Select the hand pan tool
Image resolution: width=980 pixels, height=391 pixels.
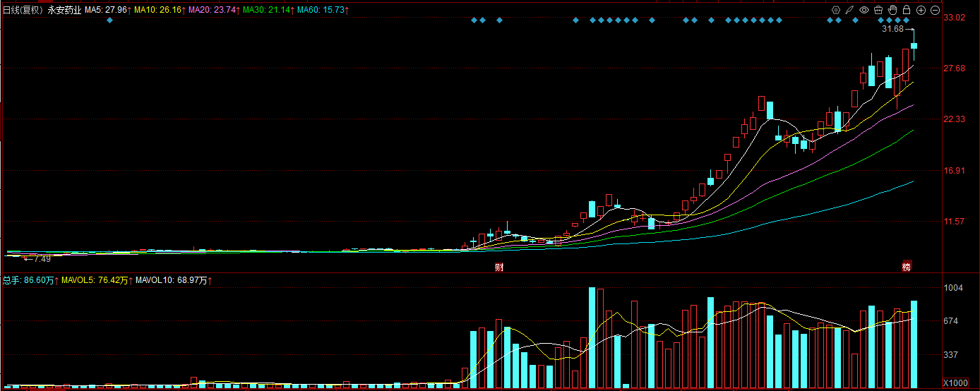892,10
